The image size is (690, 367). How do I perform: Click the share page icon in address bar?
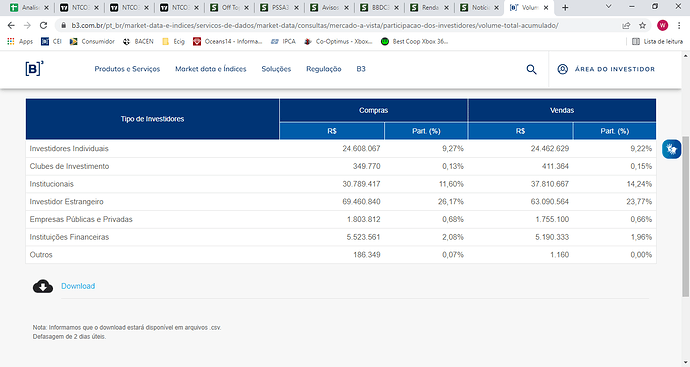626,26
